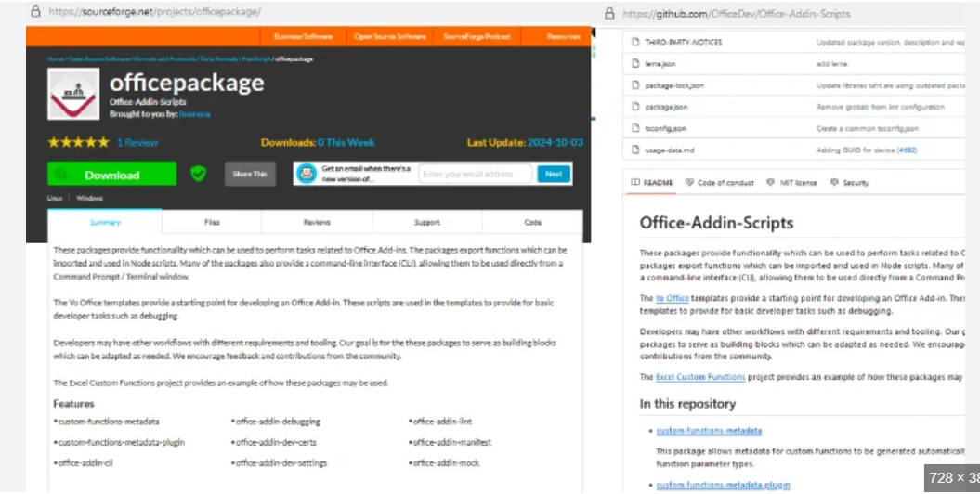Open the Business Software menu

(x=303, y=37)
